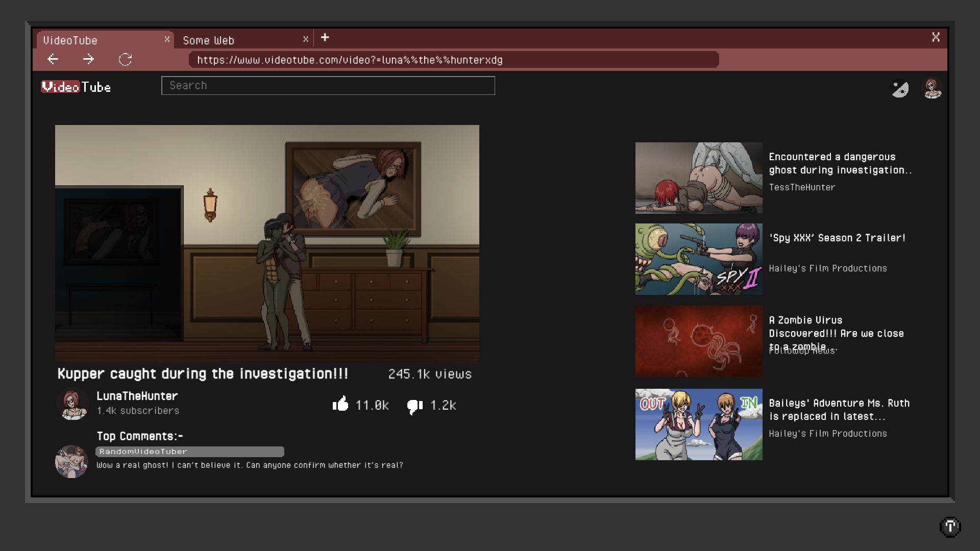This screenshot has height=551, width=980.
Task: Reload the page with refresh icon
Action: [125, 60]
